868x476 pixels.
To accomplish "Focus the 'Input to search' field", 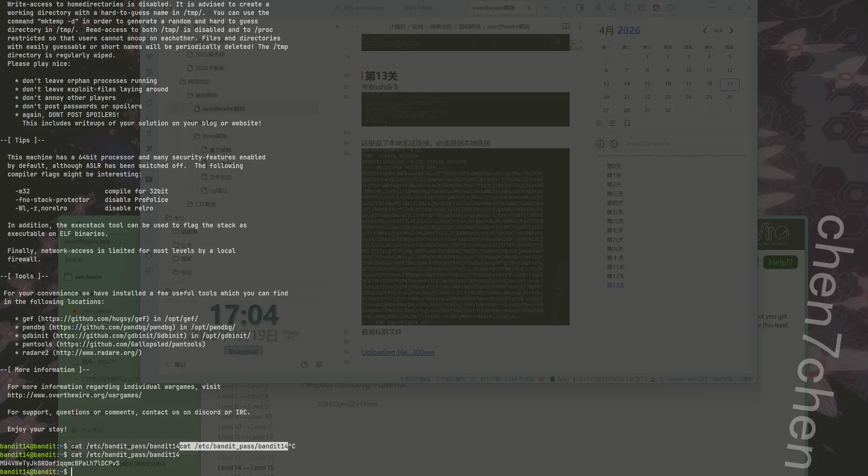I will (x=684, y=144).
